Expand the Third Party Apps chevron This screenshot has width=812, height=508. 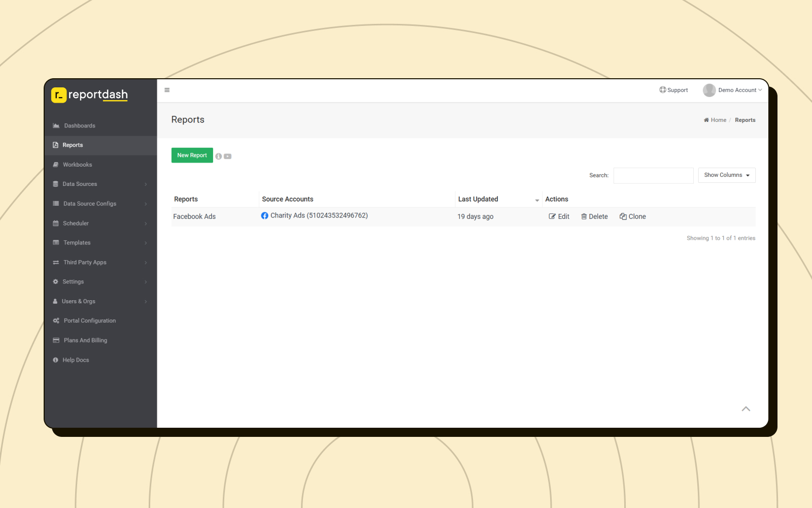(x=146, y=263)
